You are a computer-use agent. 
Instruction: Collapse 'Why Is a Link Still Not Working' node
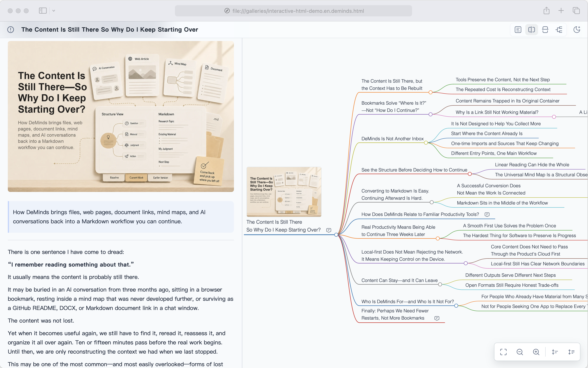pos(554,117)
